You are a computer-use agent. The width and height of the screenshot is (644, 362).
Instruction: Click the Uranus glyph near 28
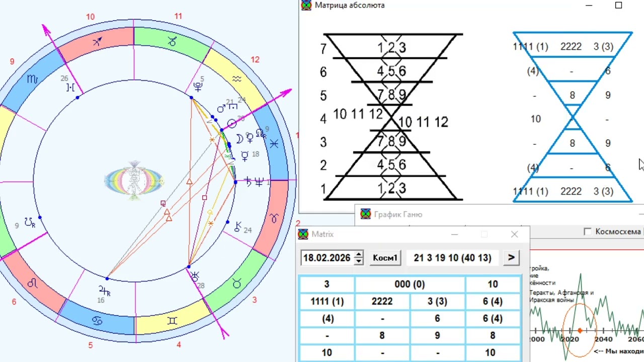[x=195, y=276]
